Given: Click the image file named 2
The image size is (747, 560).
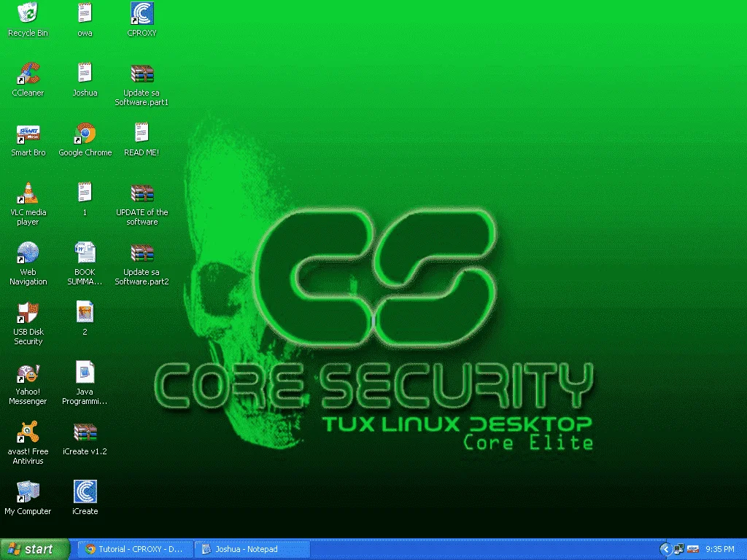Looking at the screenshot, I should [x=85, y=312].
